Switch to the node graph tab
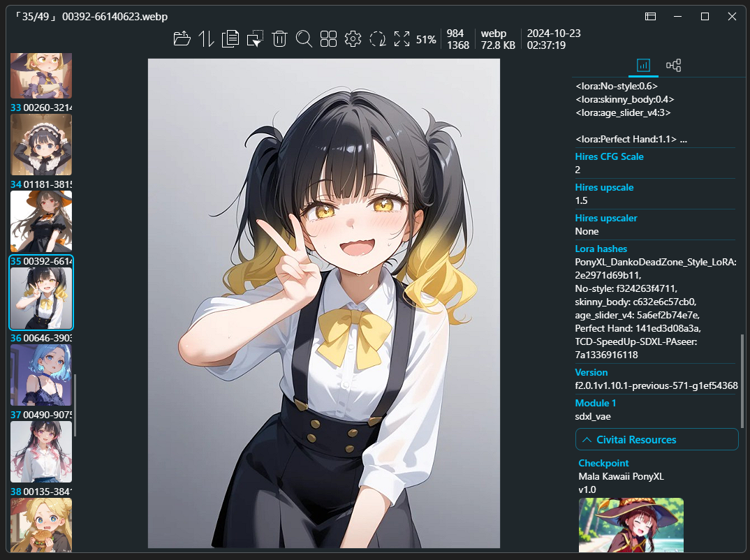 (673, 65)
